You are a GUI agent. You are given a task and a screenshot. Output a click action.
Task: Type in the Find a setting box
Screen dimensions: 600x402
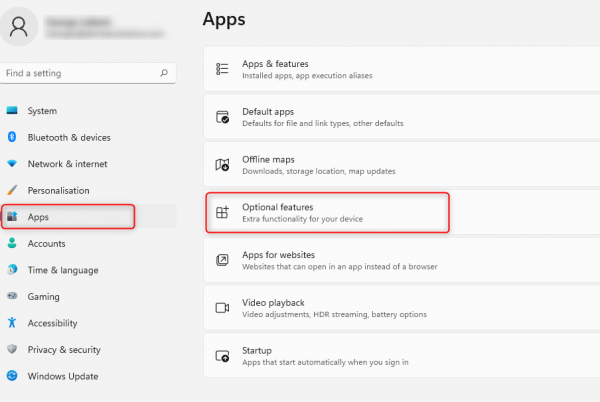[80, 73]
